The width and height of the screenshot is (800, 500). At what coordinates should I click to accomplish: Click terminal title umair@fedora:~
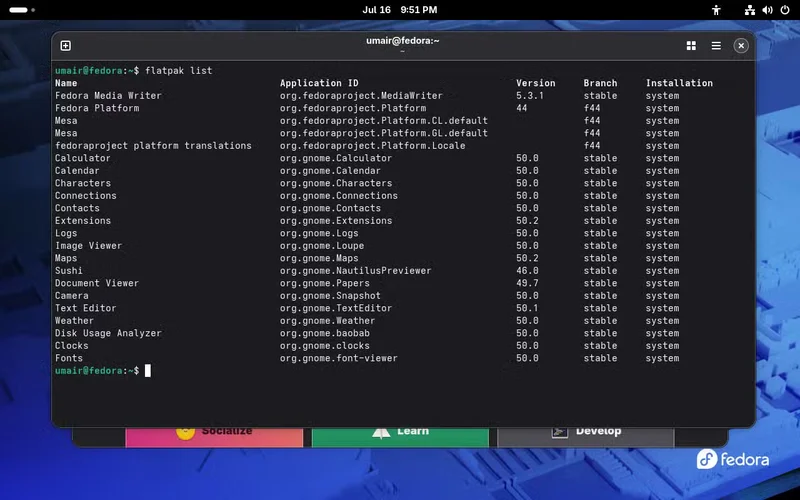click(x=403, y=41)
